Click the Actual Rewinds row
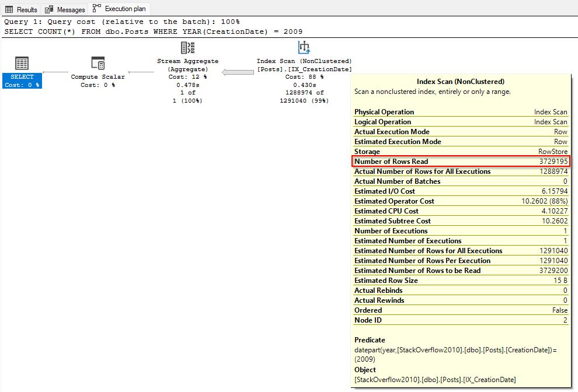The height and width of the screenshot is (392, 578). click(461, 300)
